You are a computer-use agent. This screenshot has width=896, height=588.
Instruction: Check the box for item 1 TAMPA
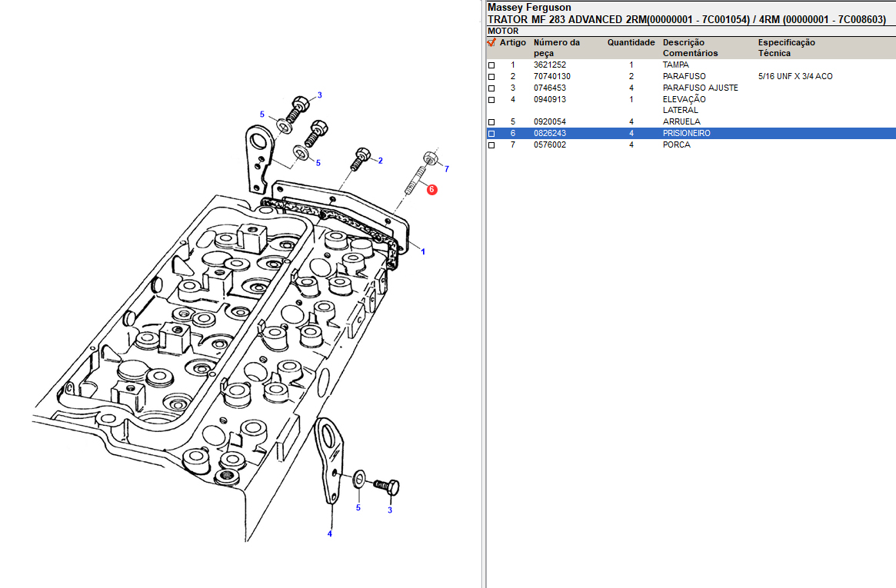click(x=491, y=66)
